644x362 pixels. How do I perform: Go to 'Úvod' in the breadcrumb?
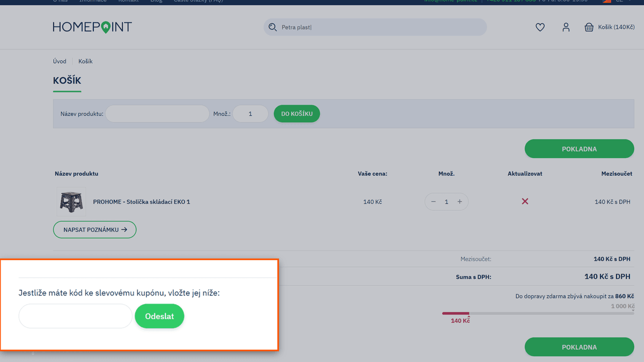click(60, 61)
